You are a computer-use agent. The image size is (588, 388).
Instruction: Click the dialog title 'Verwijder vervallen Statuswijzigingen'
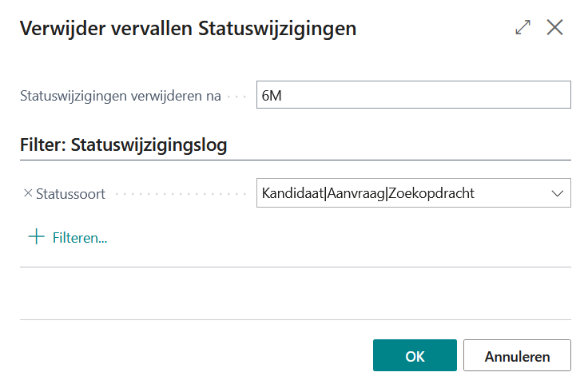tap(188, 29)
